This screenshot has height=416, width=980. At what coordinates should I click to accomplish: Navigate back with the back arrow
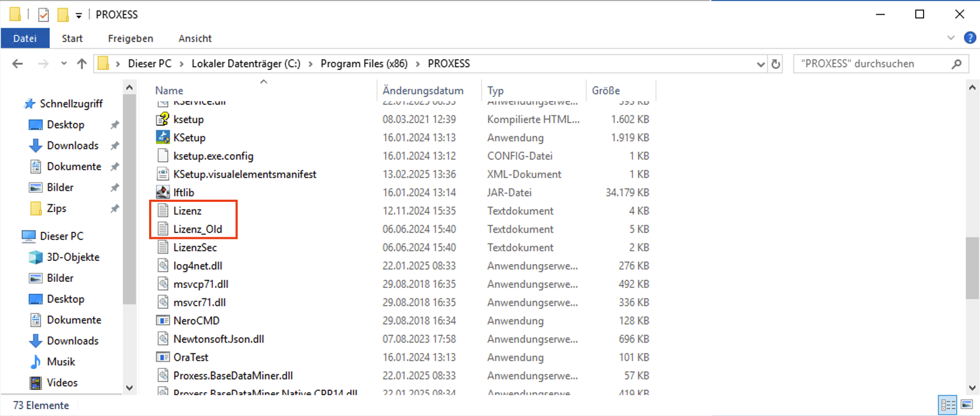[17, 64]
